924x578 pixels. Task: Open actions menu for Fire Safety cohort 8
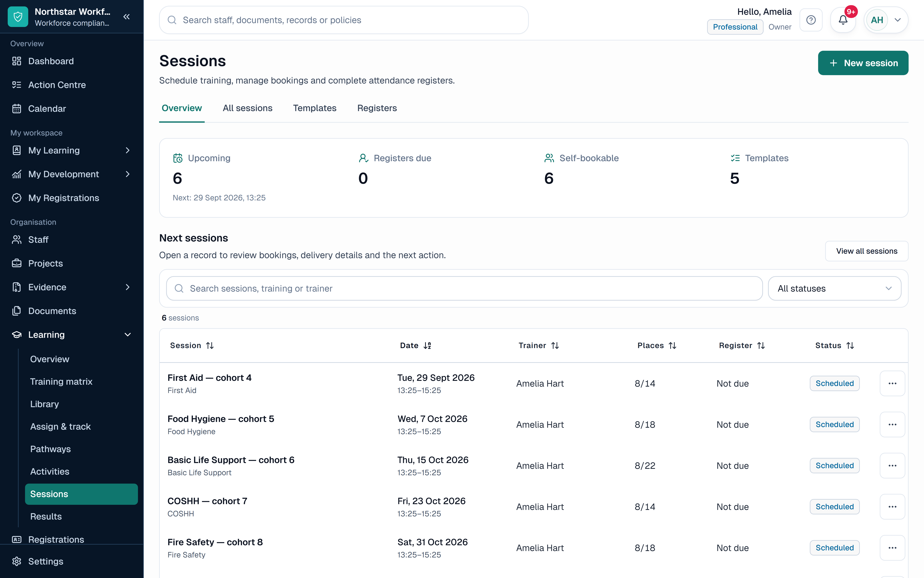(x=892, y=548)
